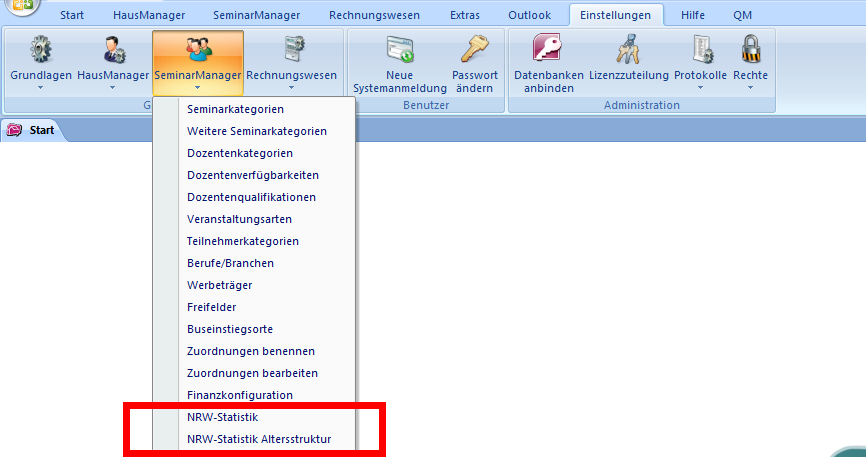Image resolution: width=866 pixels, height=457 pixels.
Task: Switch to the Rechnungswesen ribbon tab
Action: (374, 15)
